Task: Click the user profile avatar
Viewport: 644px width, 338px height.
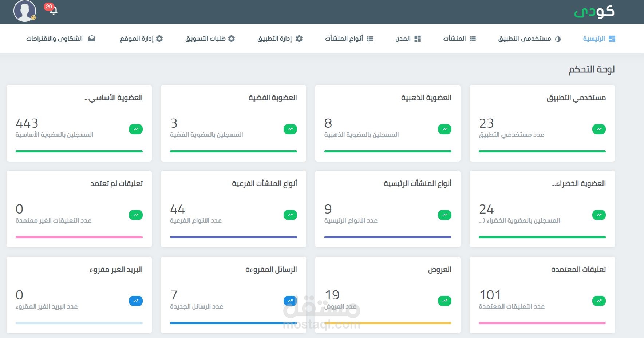Action: tap(24, 11)
